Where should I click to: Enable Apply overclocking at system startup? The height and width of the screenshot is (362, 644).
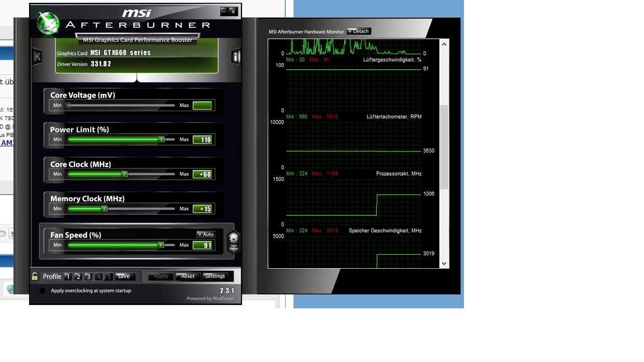tap(42, 290)
